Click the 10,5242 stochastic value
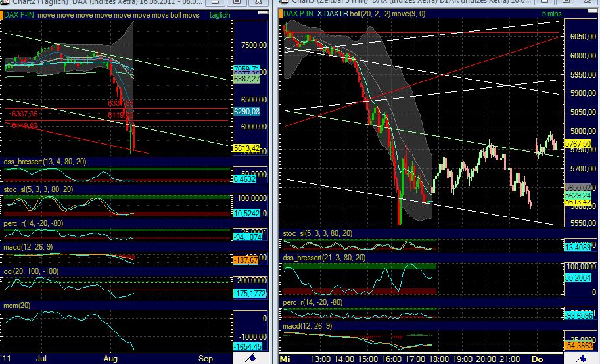The image size is (600, 364). click(x=246, y=213)
